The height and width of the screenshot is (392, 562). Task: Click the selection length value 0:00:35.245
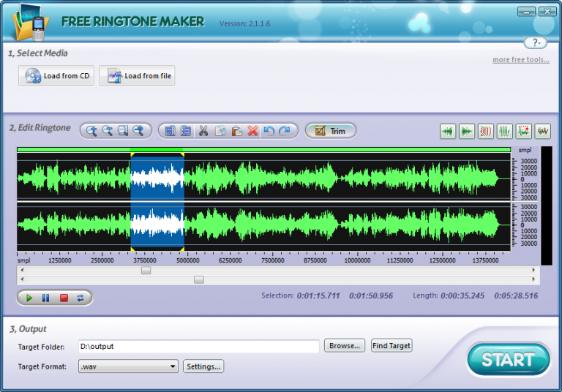click(x=462, y=295)
